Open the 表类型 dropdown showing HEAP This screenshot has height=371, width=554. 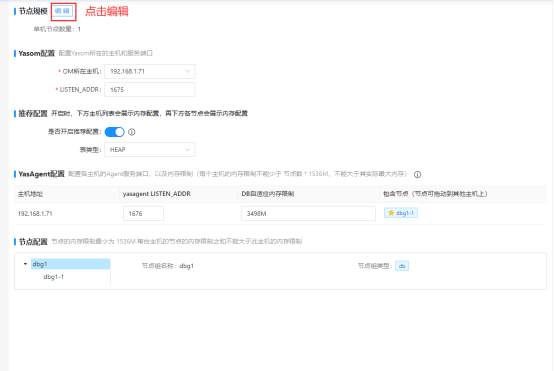(x=149, y=150)
